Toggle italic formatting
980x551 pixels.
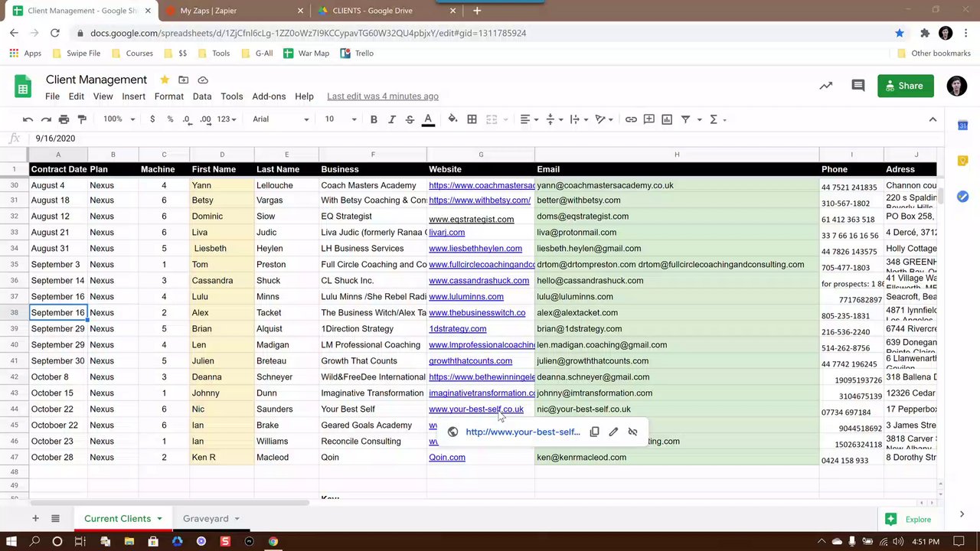click(392, 119)
